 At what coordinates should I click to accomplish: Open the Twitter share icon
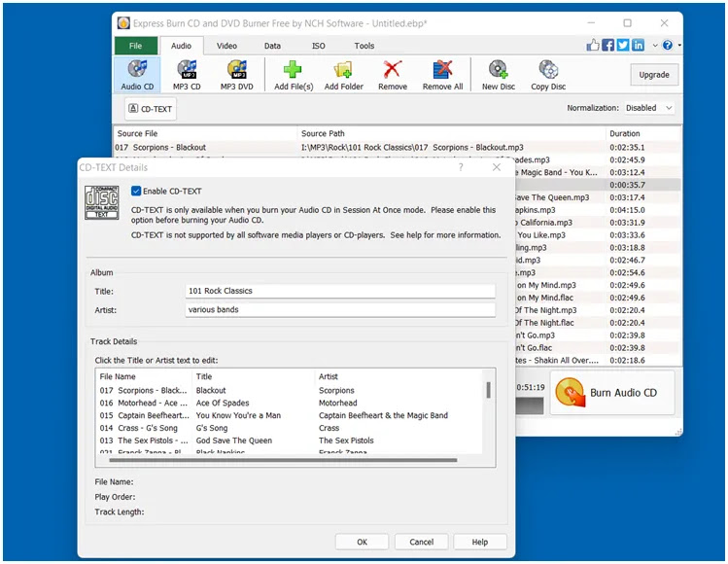(x=623, y=45)
